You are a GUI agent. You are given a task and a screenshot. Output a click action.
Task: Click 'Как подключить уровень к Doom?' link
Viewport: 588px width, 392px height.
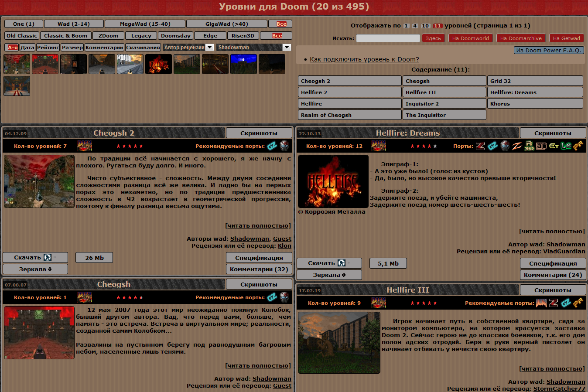[364, 59]
